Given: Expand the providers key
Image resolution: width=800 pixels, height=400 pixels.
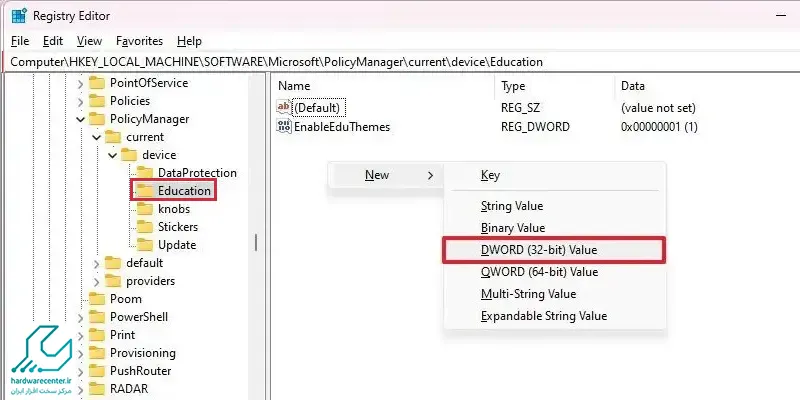Looking at the screenshot, I should (x=96, y=281).
